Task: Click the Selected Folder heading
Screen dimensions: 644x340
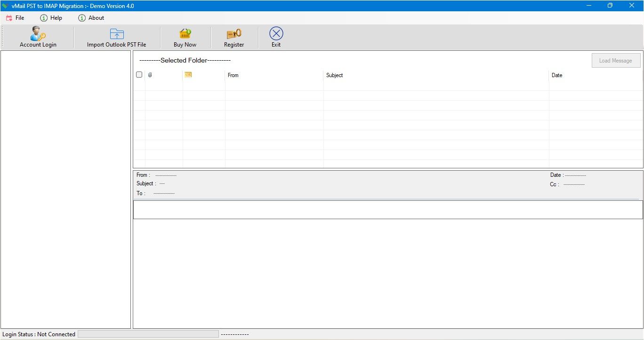Action: pos(185,60)
